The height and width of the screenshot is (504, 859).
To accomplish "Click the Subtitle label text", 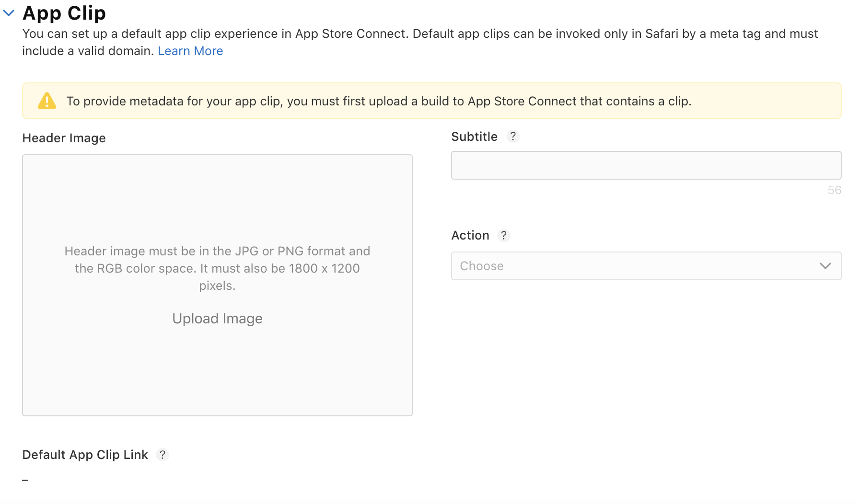I will click(474, 137).
